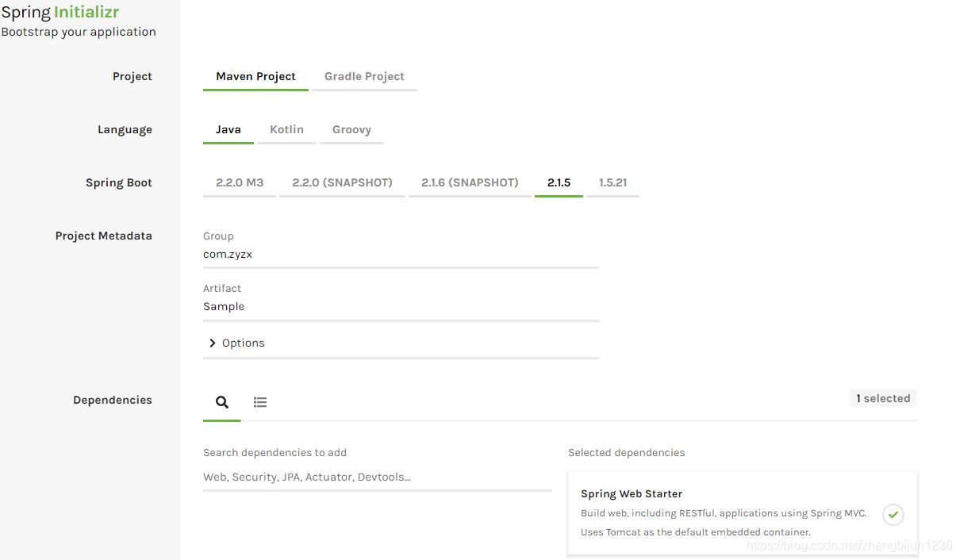Expand the Options section
Screen dimensions: 960x560
(x=401, y=343)
